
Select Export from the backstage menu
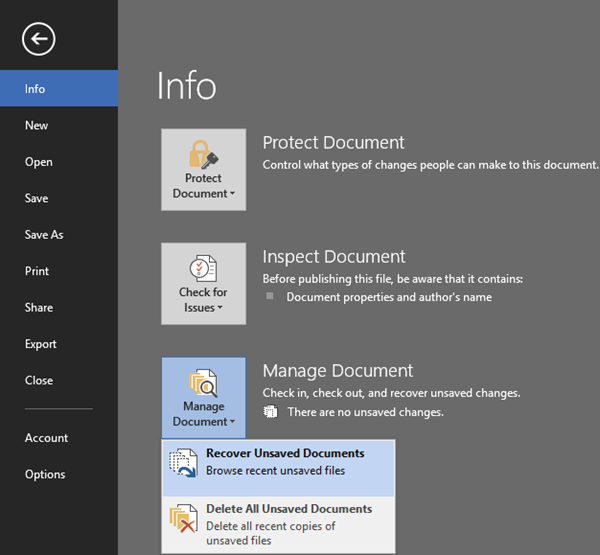41,344
